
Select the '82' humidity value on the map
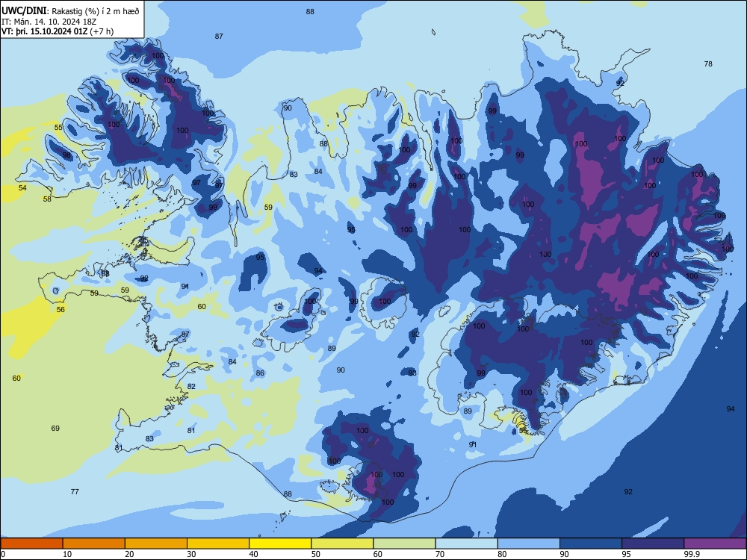coord(191,386)
